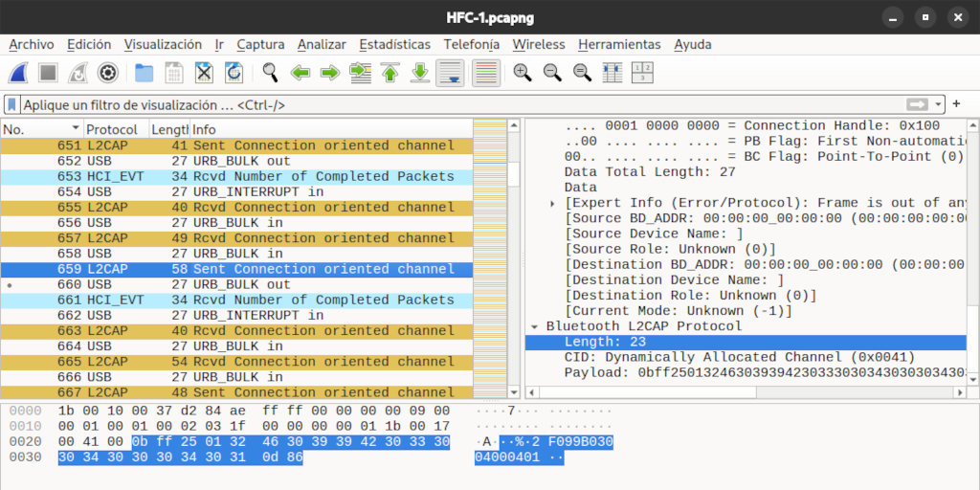Open the Edición menu

(89, 44)
